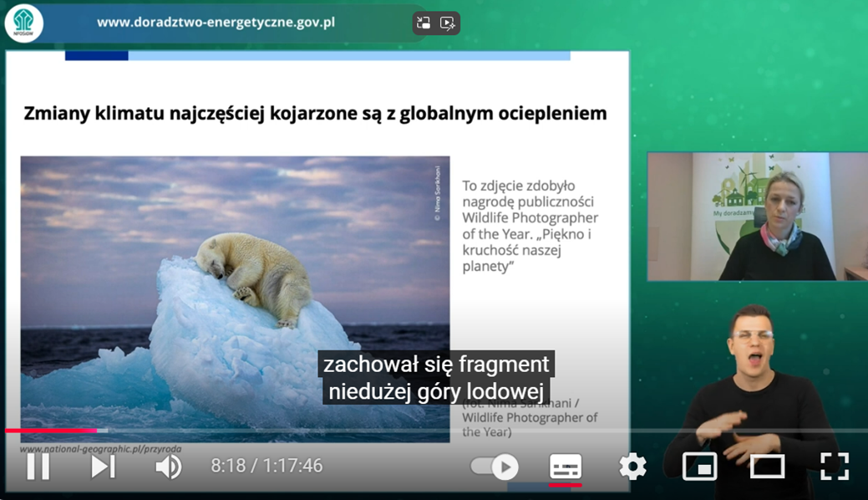Pause the video playback

tap(37, 467)
